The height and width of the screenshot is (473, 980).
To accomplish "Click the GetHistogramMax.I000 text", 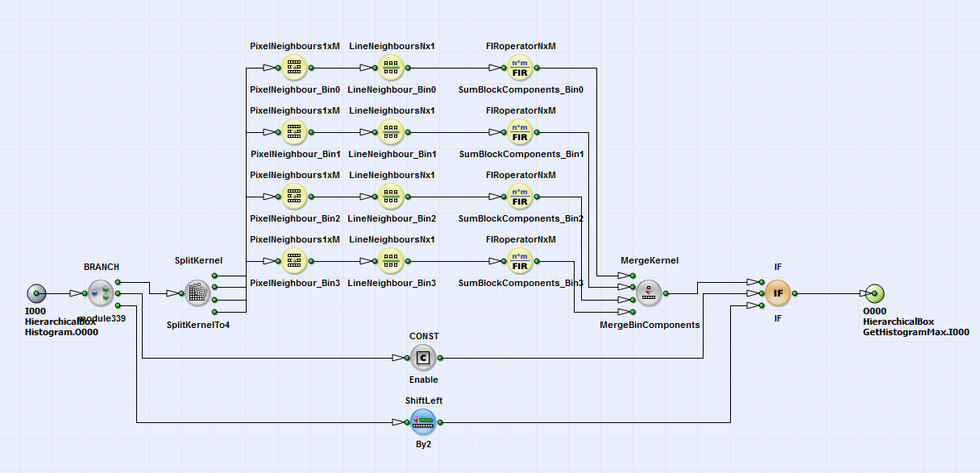I will click(916, 332).
